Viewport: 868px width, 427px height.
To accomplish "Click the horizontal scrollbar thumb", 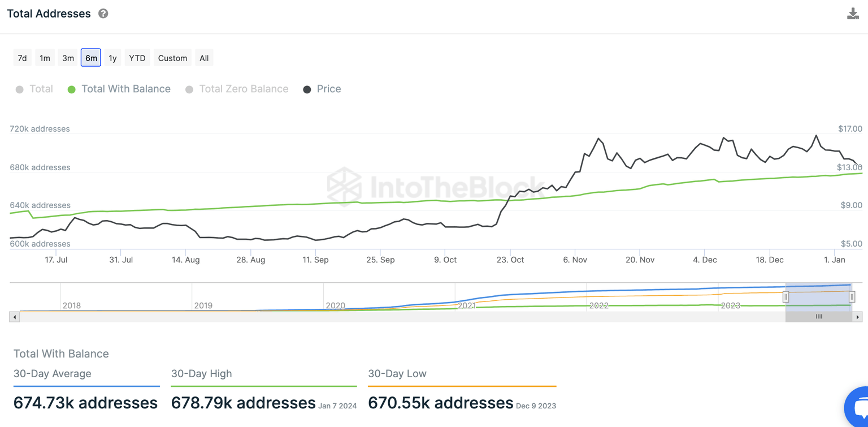I will [x=818, y=317].
